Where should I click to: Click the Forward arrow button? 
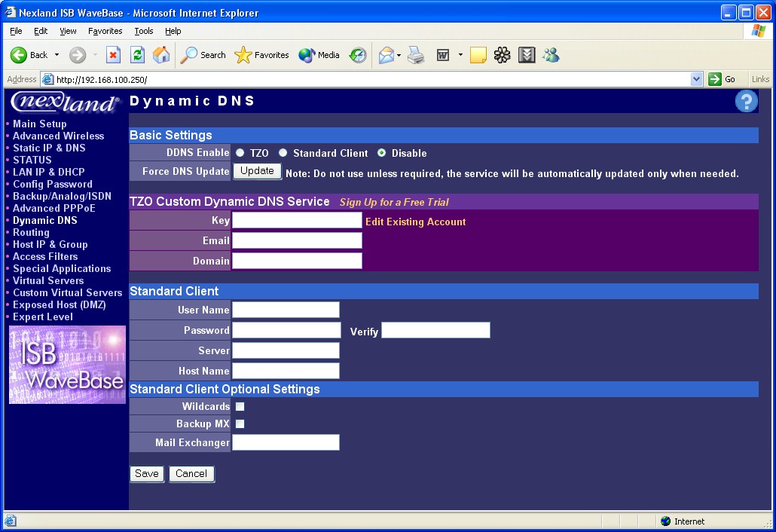[x=77, y=55]
